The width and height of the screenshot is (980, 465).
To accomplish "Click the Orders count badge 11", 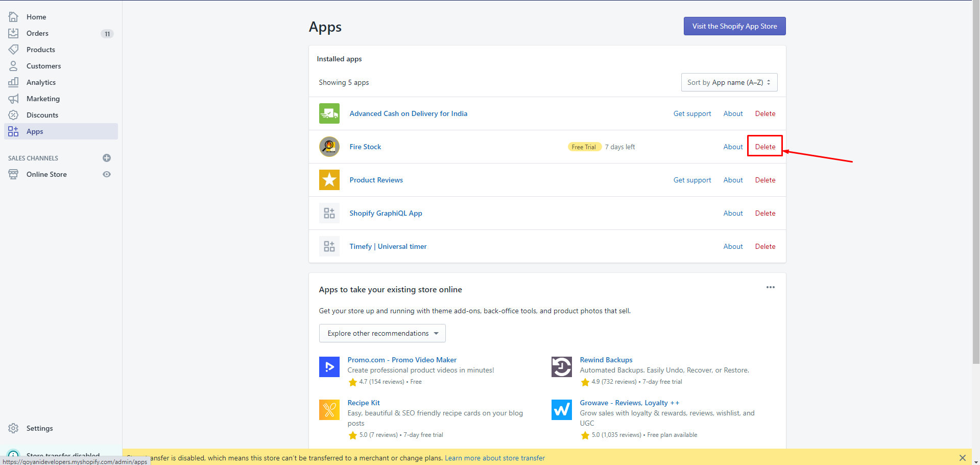I will coord(107,34).
